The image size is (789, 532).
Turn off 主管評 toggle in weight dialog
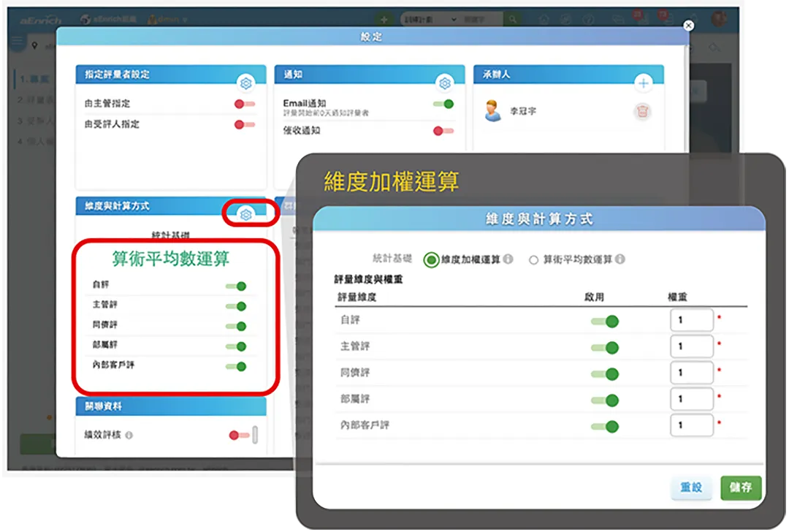click(606, 347)
